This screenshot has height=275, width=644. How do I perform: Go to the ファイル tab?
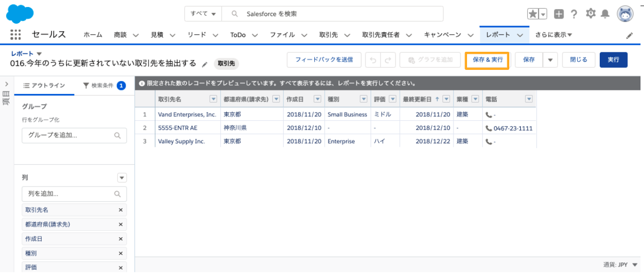(x=282, y=35)
